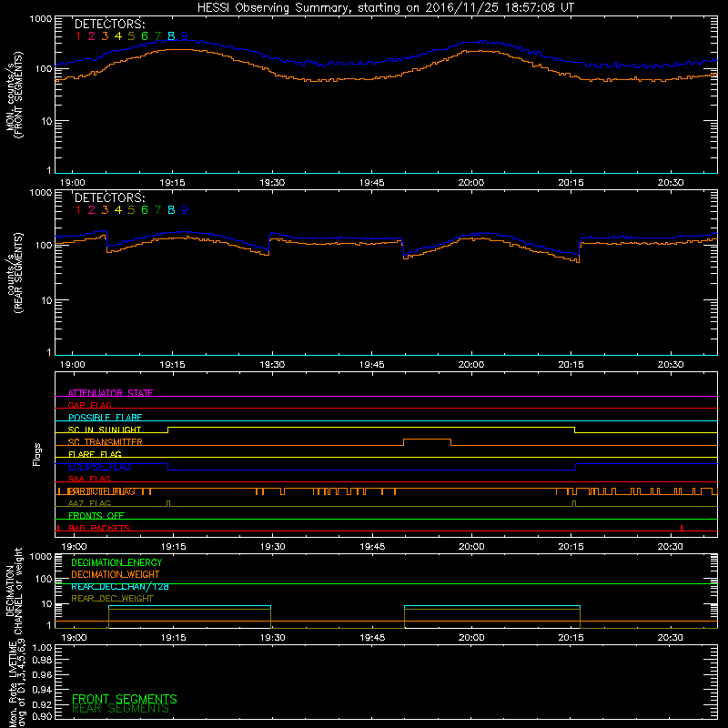Click 20:15 tick under rear segments plot

(x=571, y=365)
